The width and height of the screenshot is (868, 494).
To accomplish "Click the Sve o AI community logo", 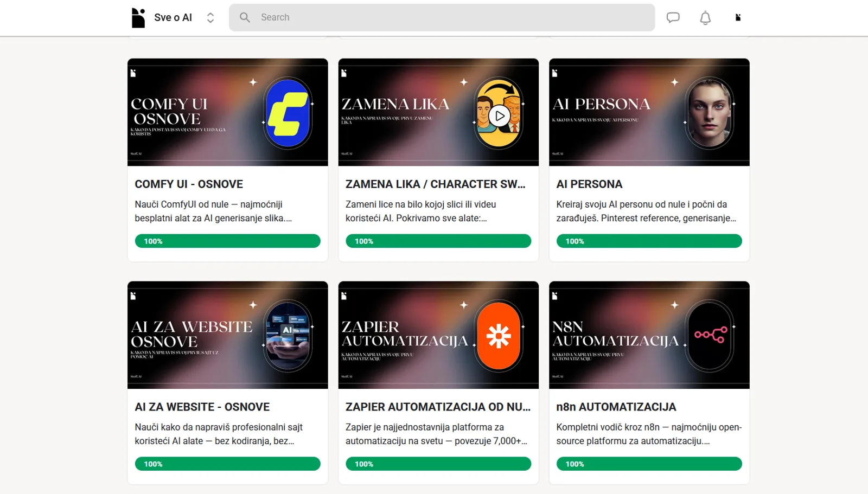I will tap(138, 18).
